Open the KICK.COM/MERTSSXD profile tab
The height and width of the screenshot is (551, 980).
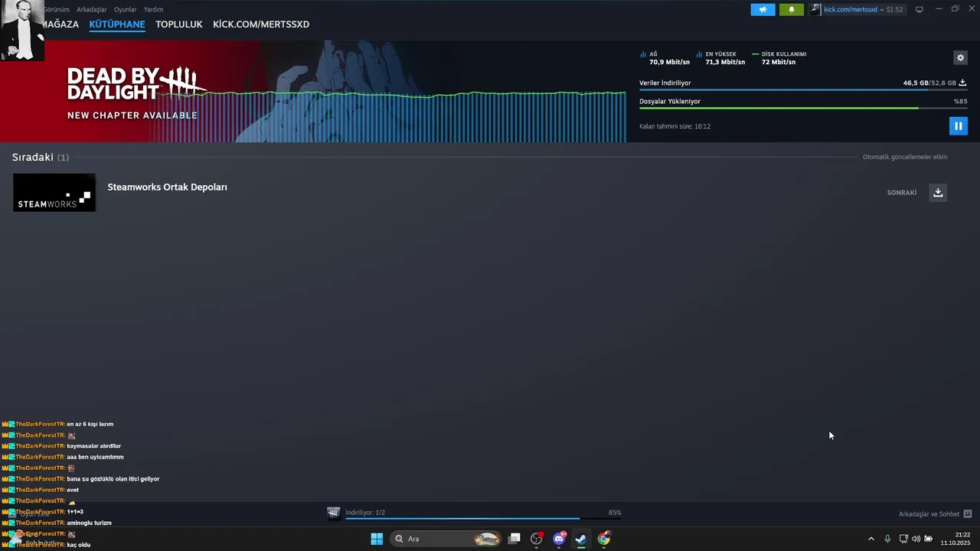tap(261, 24)
